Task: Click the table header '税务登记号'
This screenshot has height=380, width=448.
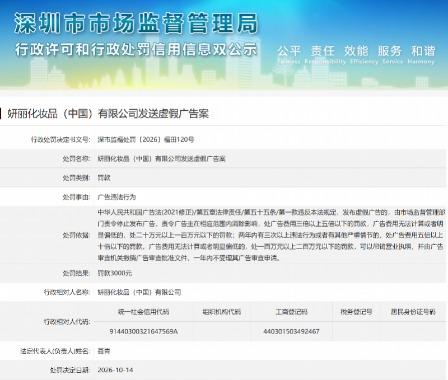Action: [356, 312]
